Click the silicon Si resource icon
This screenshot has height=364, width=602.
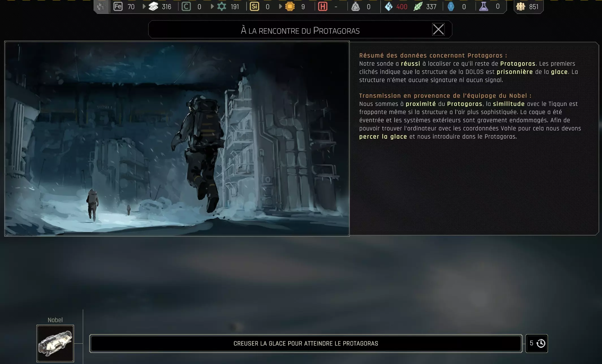254,6
